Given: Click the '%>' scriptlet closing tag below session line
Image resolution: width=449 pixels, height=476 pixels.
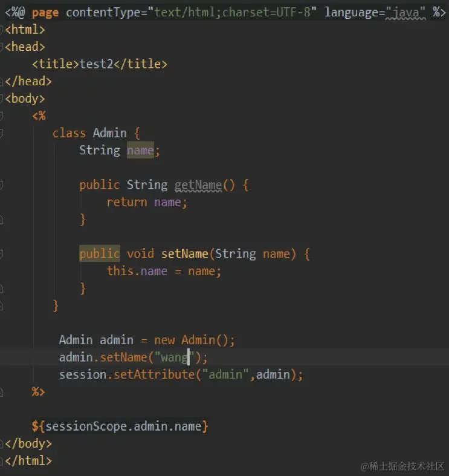Looking at the screenshot, I should coord(39,392).
